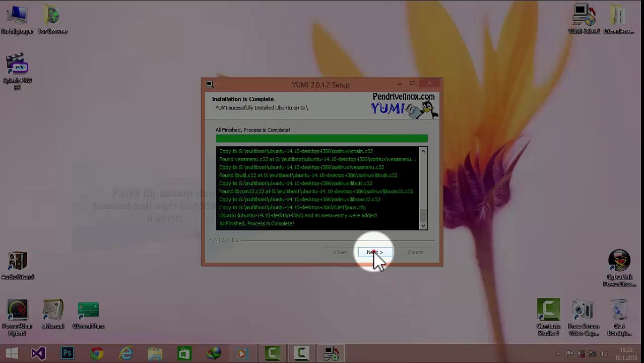Select log line 'Copy to ...isolinux\libutil.c32'
Screen dimensions: 644x363
coord(295,184)
